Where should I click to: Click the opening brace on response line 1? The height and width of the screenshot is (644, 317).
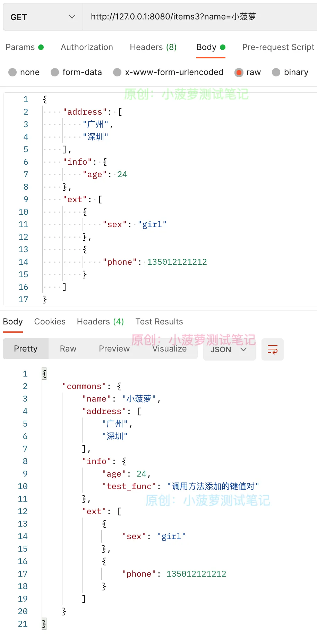[44, 374]
